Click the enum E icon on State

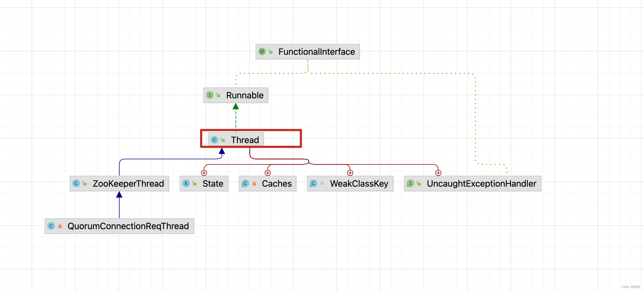186,183
